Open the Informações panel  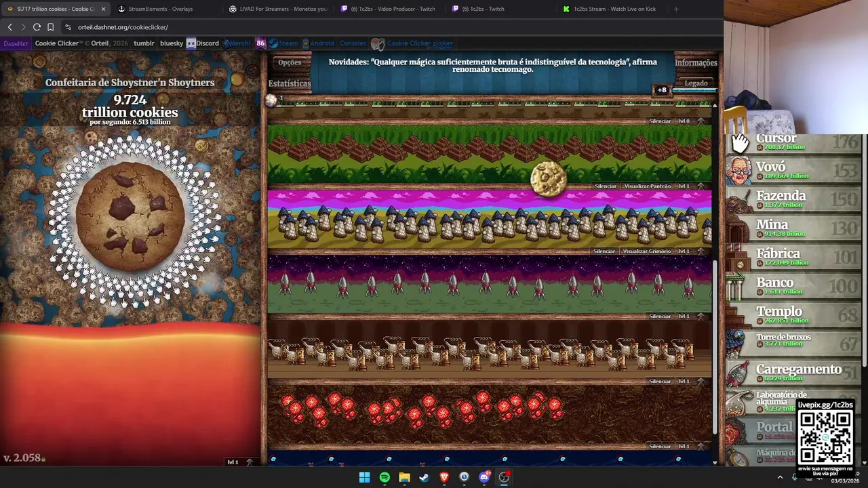(x=696, y=62)
